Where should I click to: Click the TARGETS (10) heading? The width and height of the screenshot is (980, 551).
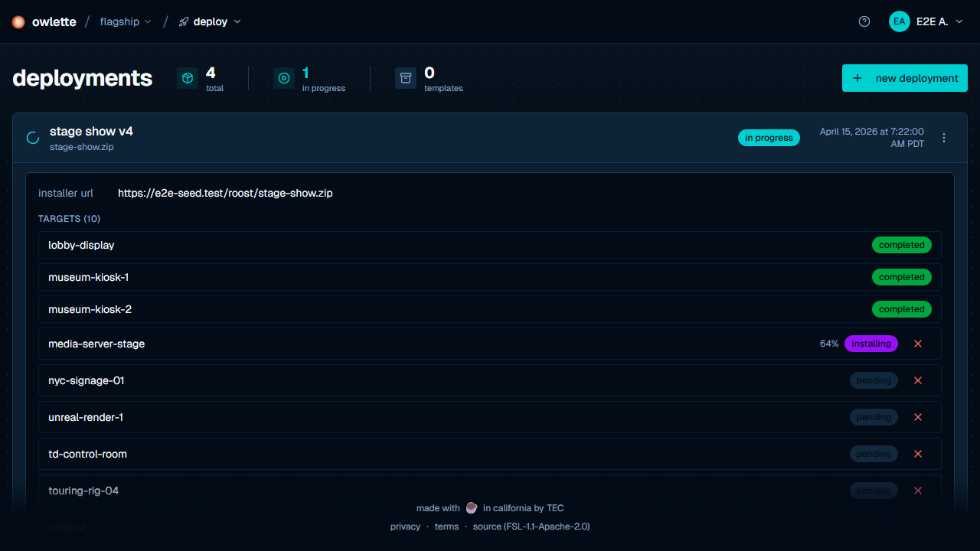tap(69, 219)
